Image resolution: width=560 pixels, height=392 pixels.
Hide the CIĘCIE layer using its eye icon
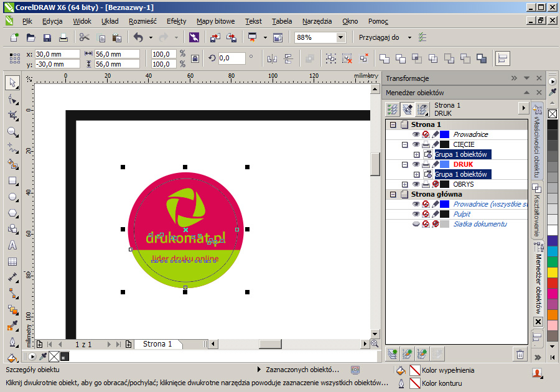pyautogui.click(x=416, y=144)
